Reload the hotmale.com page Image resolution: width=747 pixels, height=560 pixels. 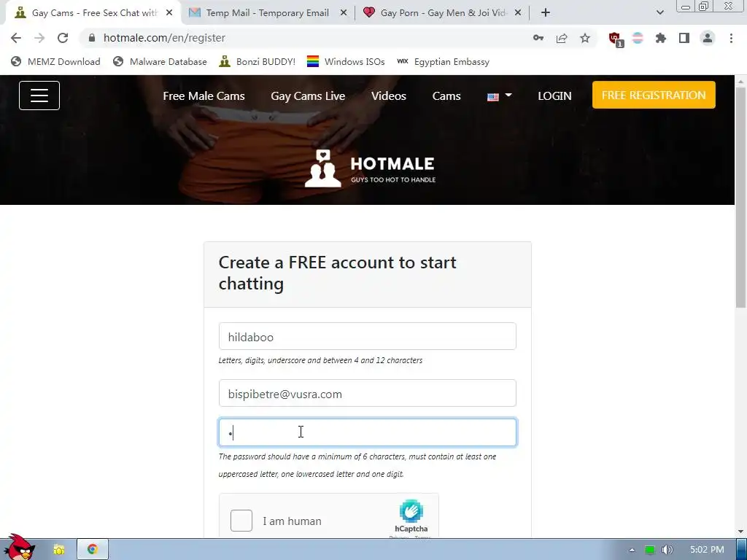pyautogui.click(x=63, y=38)
